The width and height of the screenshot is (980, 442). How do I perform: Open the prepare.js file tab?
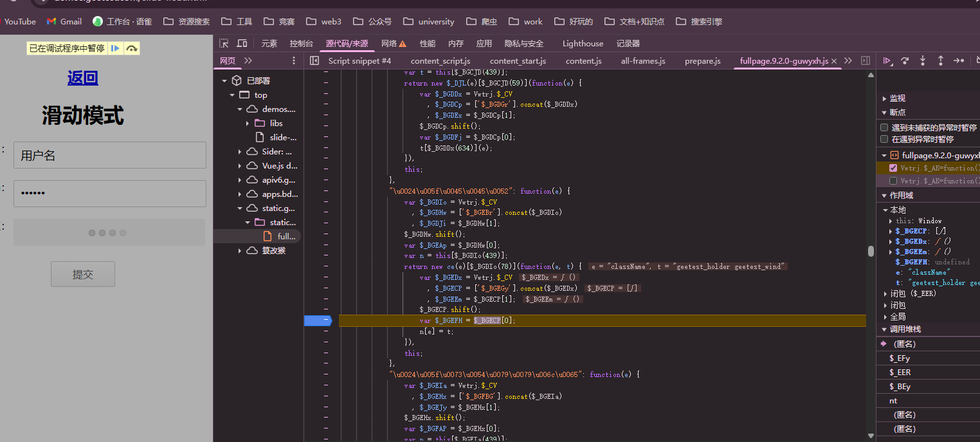click(702, 61)
